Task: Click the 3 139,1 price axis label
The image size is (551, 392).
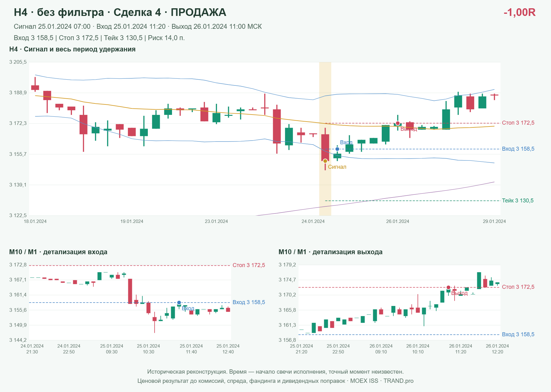Action: 18,185
